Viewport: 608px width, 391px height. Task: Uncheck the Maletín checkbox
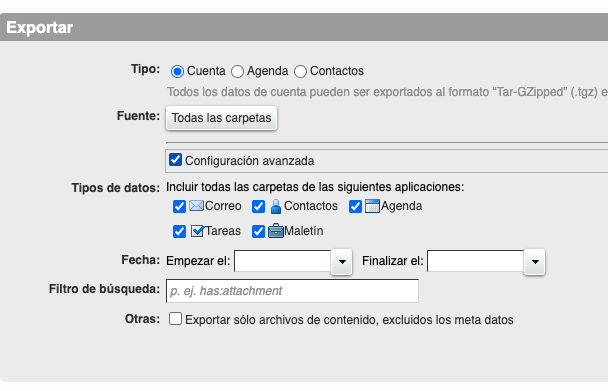pos(258,232)
